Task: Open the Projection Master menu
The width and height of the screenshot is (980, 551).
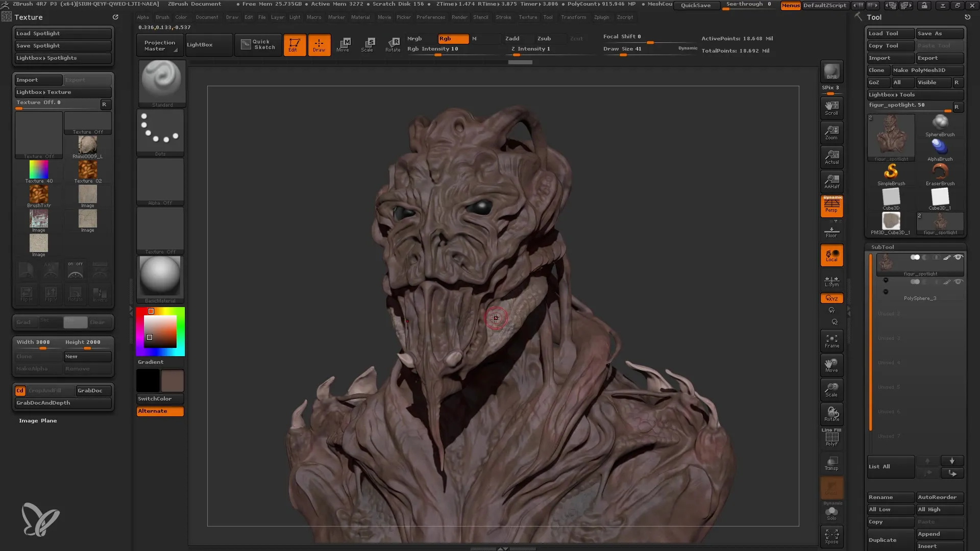Action: click(x=160, y=44)
